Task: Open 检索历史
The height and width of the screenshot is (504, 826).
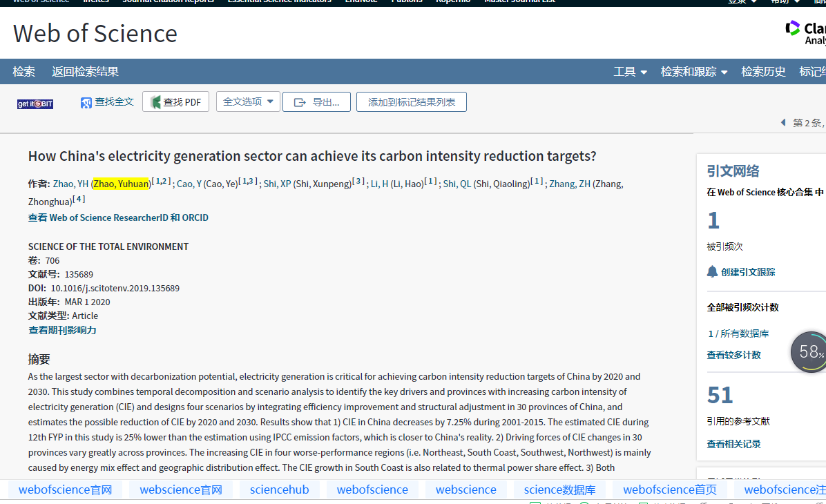Action: (x=763, y=72)
